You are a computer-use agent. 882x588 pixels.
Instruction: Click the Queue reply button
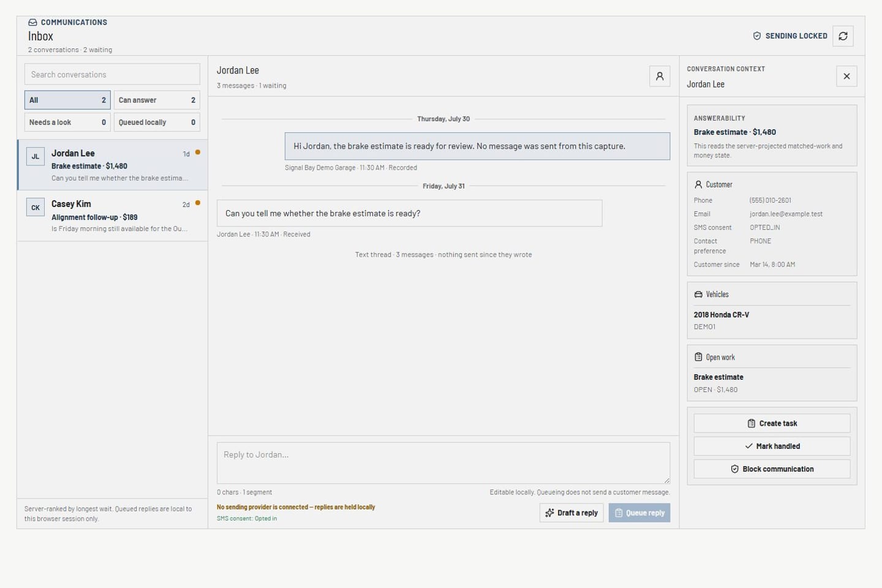(x=639, y=513)
